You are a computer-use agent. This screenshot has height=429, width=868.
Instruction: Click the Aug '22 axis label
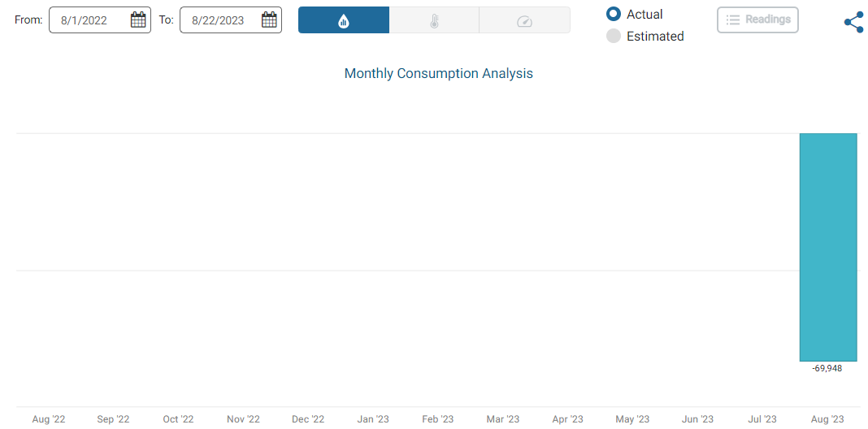(49, 419)
